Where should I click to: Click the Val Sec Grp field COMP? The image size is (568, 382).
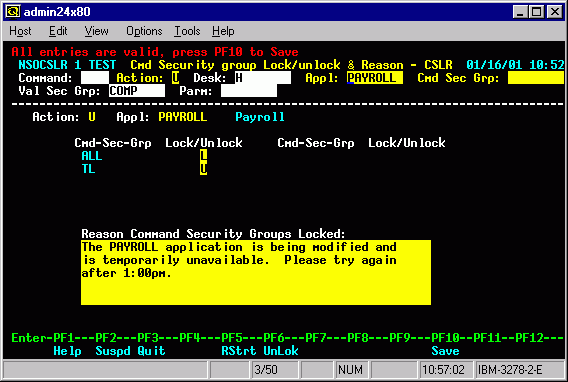(x=137, y=91)
